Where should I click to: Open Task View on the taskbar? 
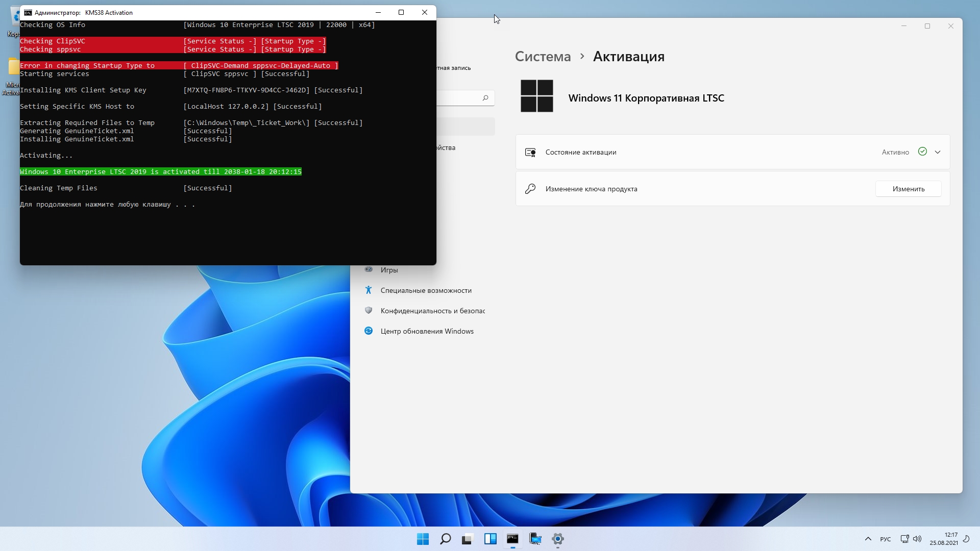pyautogui.click(x=468, y=539)
